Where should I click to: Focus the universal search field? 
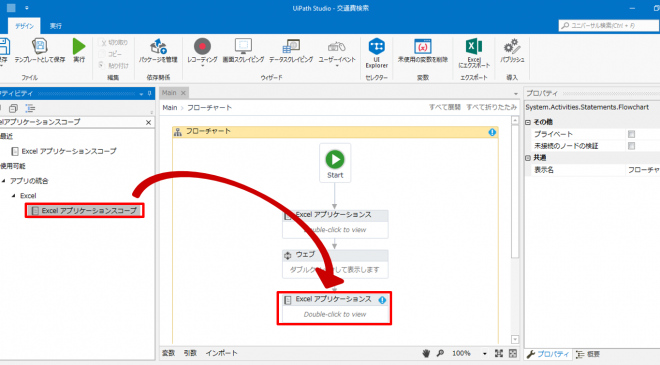click(x=609, y=26)
